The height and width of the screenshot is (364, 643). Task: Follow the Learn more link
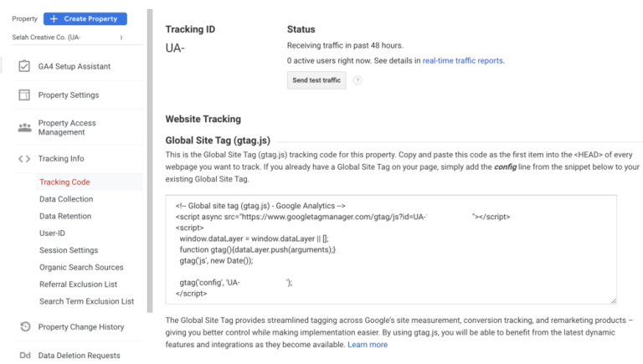pyautogui.click(x=368, y=345)
